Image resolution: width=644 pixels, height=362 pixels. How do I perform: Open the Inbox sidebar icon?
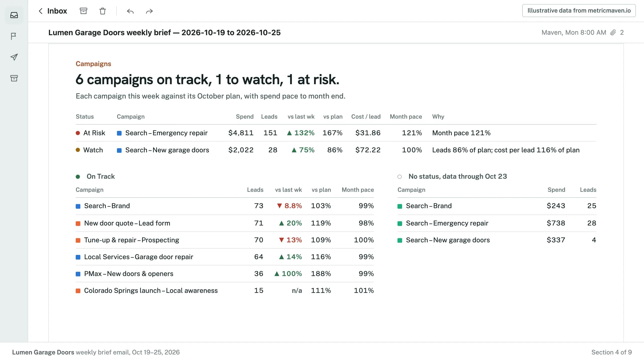[x=14, y=15]
